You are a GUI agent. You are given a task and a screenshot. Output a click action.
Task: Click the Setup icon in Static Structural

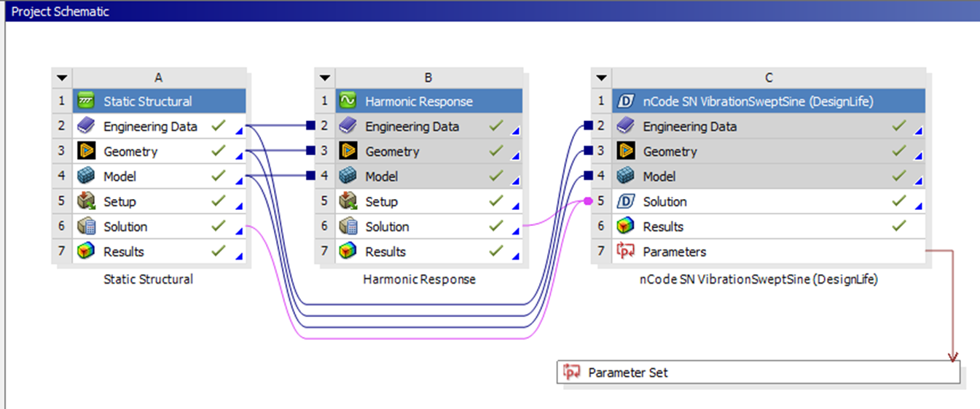(x=87, y=202)
